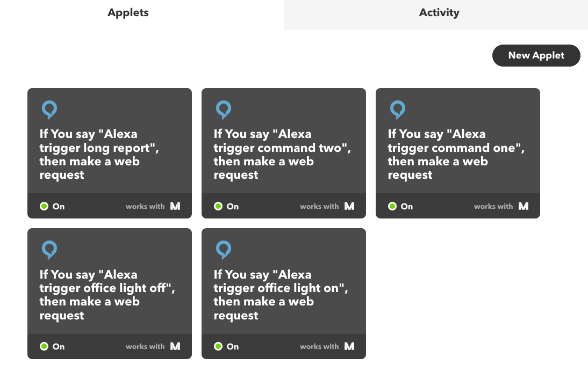Toggle On status of command one applet
This screenshot has width=588, height=379.
click(x=400, y=206)
